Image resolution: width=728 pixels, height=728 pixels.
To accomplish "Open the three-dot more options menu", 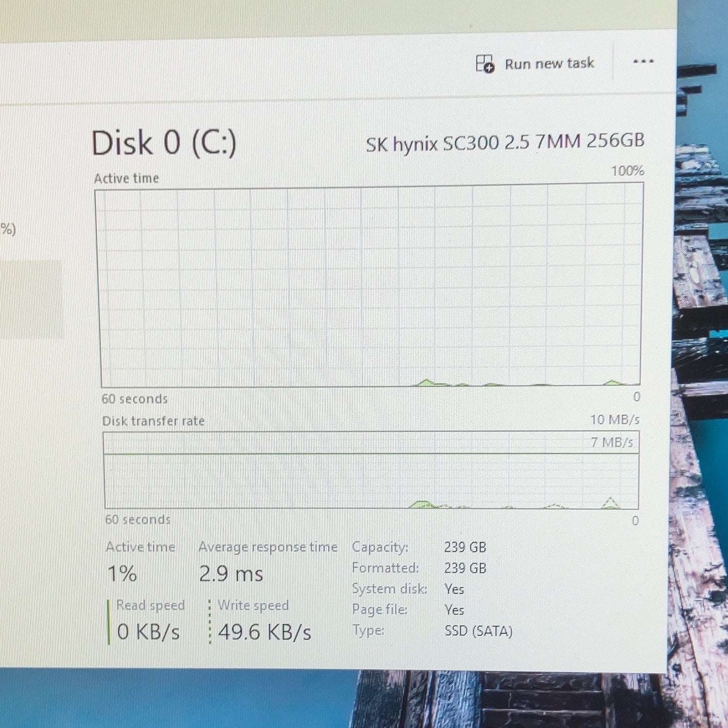I will (x=643, y=62).
